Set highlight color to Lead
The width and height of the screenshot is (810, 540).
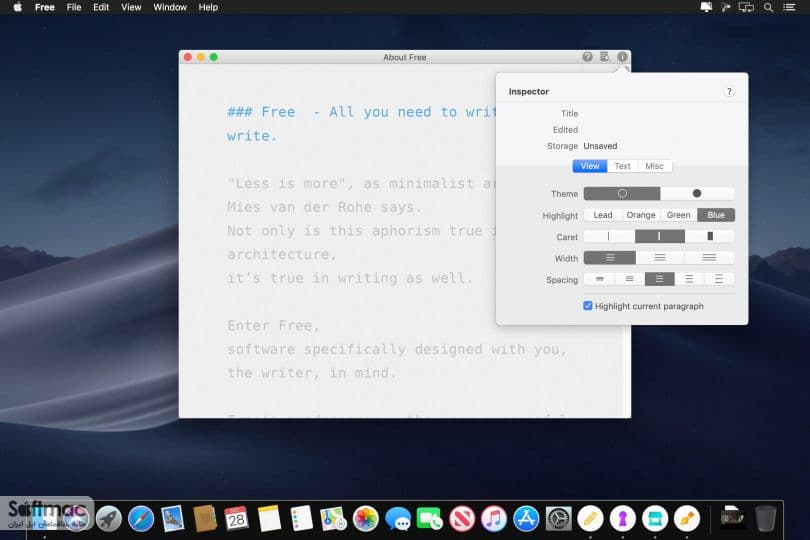coord(602,215)
